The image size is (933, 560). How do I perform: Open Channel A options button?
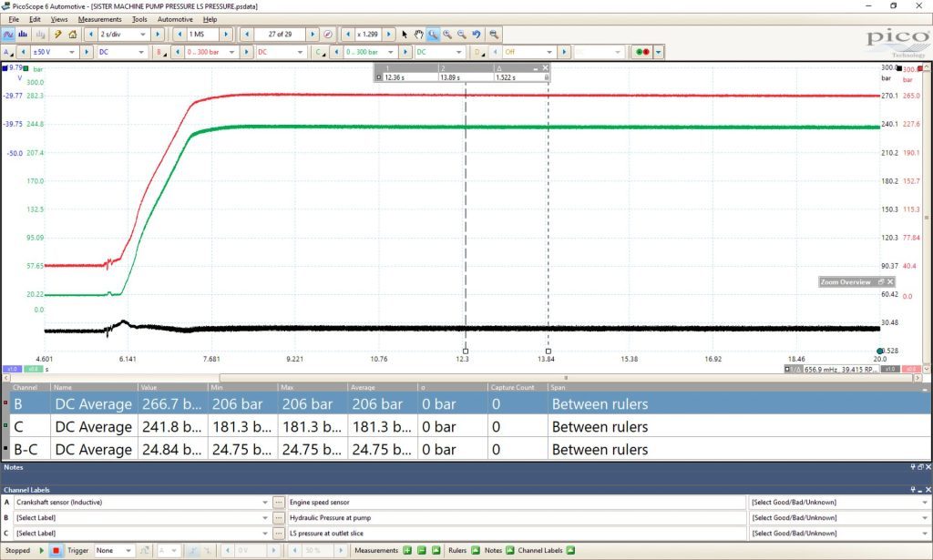(8, 52)
